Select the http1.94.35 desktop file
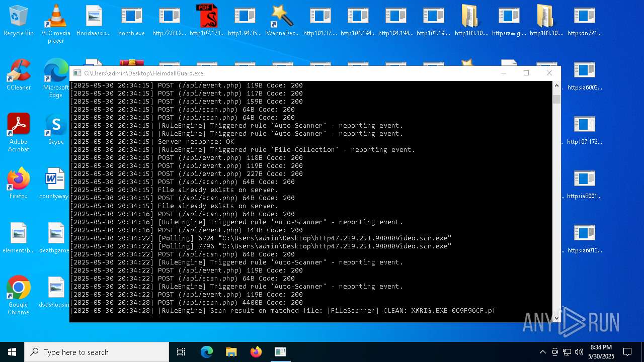This screenshot has height=362, width=644. [x=245, y=21]
